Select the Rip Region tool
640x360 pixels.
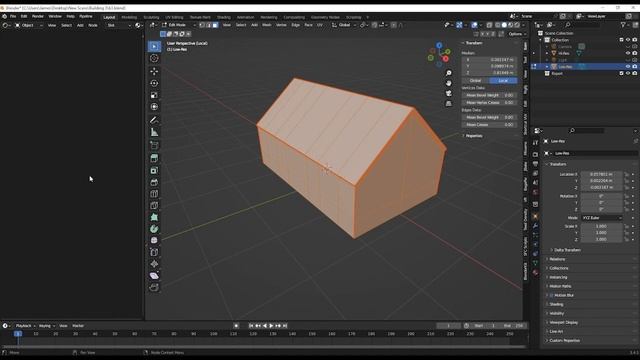[154, 288]
